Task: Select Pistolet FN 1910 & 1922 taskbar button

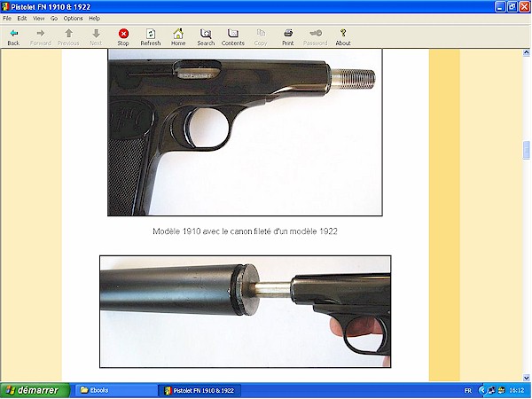Action: (200, 390)
